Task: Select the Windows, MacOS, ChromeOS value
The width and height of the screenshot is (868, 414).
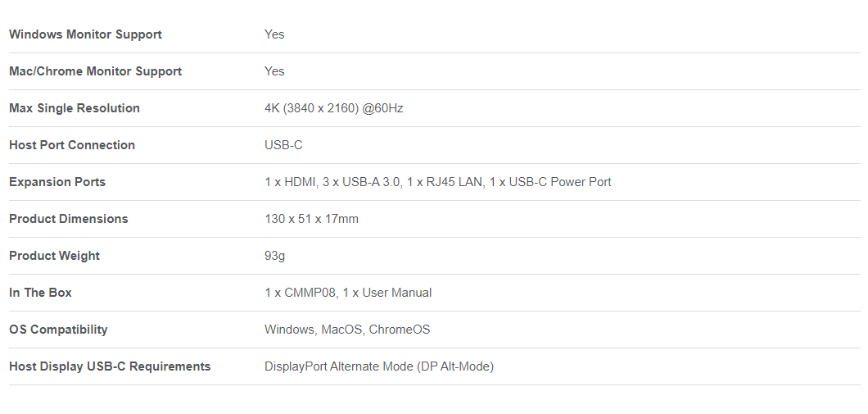Action: coord(347,330)
